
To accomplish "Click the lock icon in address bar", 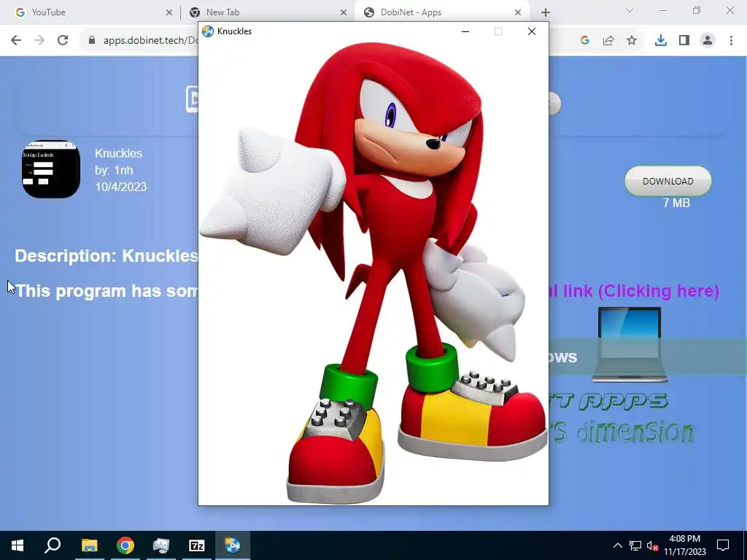I will click(92, 41).
